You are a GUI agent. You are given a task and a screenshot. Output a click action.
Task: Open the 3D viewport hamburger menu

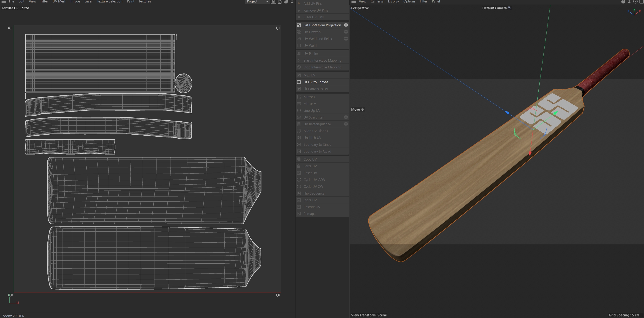tap(353, 1)
